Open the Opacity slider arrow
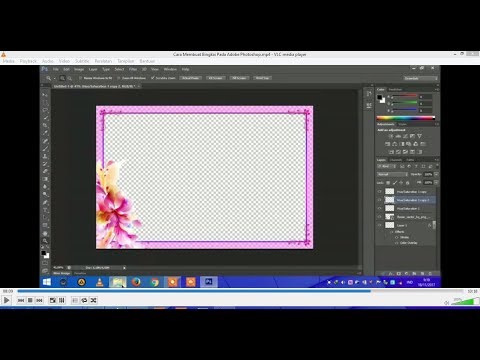The height and width of the screenshot is (360, 480). [436, 174]
